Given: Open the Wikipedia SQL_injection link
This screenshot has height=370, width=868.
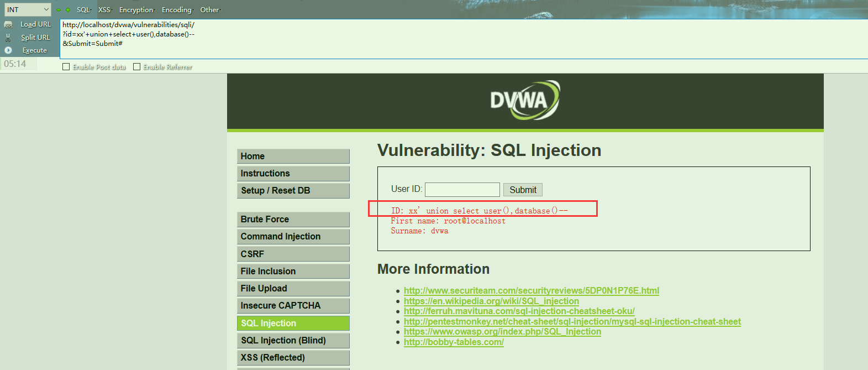Looking at the screenshot, I should 491,301.
